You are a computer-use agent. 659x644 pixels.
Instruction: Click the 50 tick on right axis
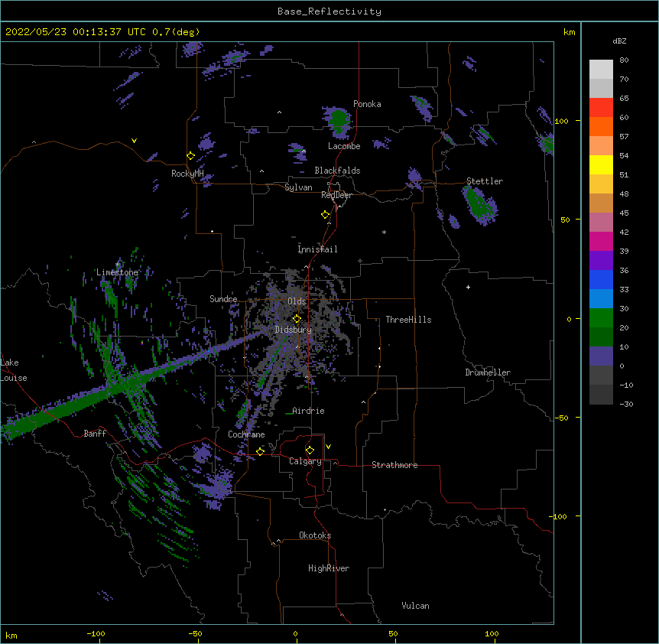(x=565, y=220)
